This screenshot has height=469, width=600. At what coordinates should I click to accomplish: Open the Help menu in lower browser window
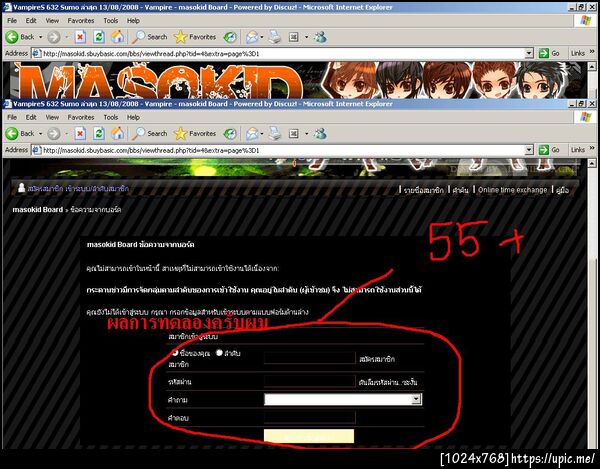point(133,117)
